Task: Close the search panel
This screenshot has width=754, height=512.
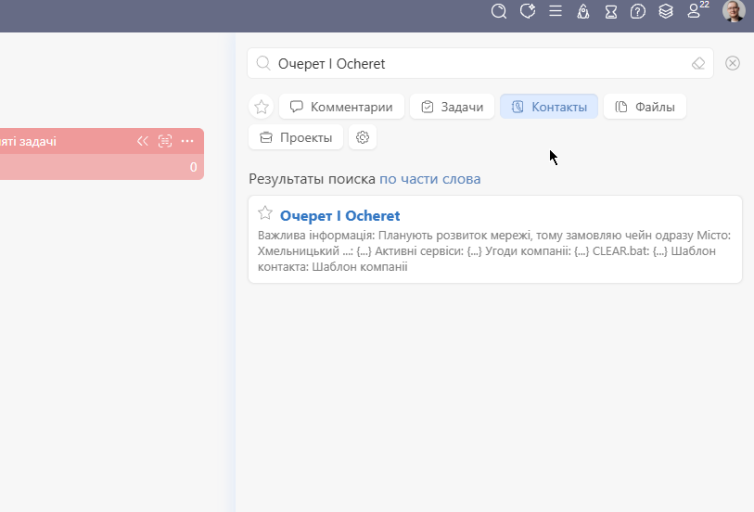Action: (732, 63)
